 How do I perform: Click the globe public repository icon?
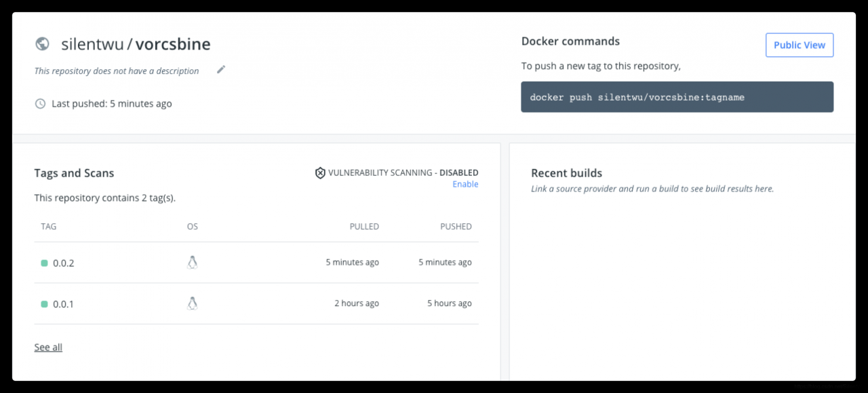pyautogui.click(x=42, y=44)
